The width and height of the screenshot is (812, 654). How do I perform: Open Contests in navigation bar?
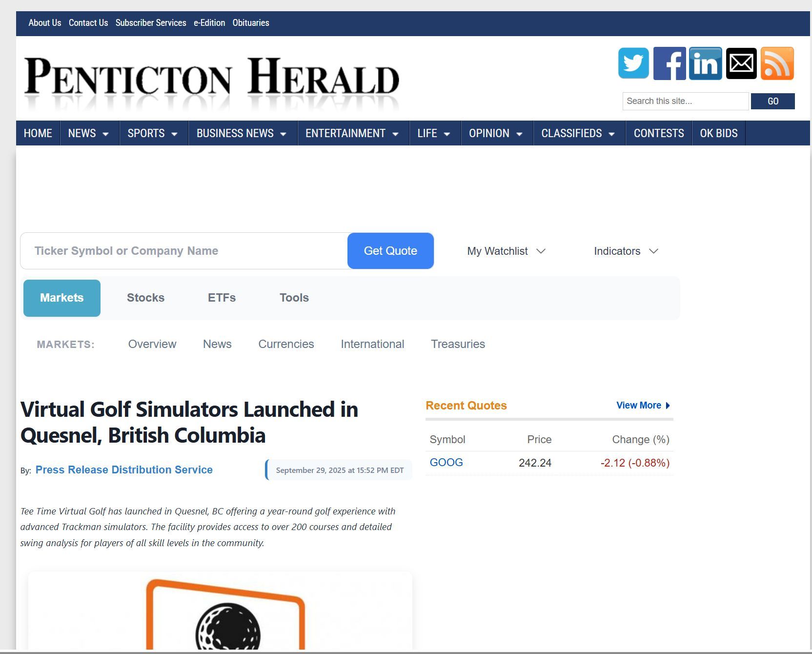[x=659, y=133]
